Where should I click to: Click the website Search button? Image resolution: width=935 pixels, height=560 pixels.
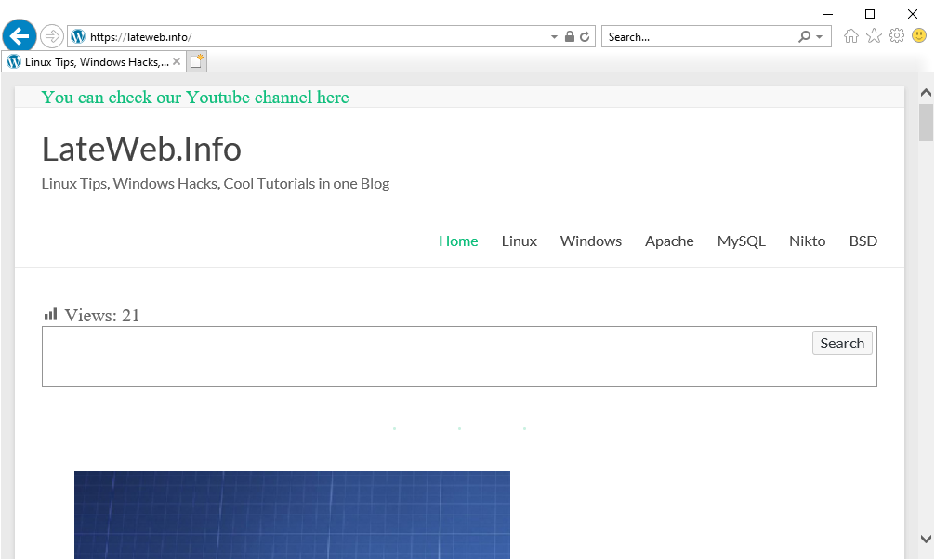point(842,343)
